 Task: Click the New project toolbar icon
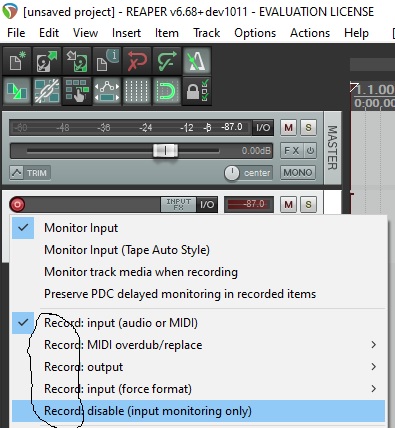click(x=17, y=61)
